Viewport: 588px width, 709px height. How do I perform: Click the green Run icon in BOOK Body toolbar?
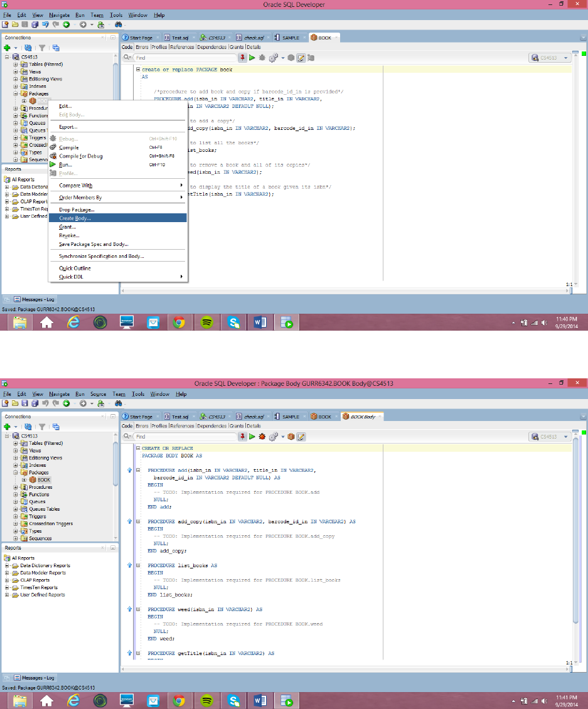pyautogui.click(x=252, y=436)
